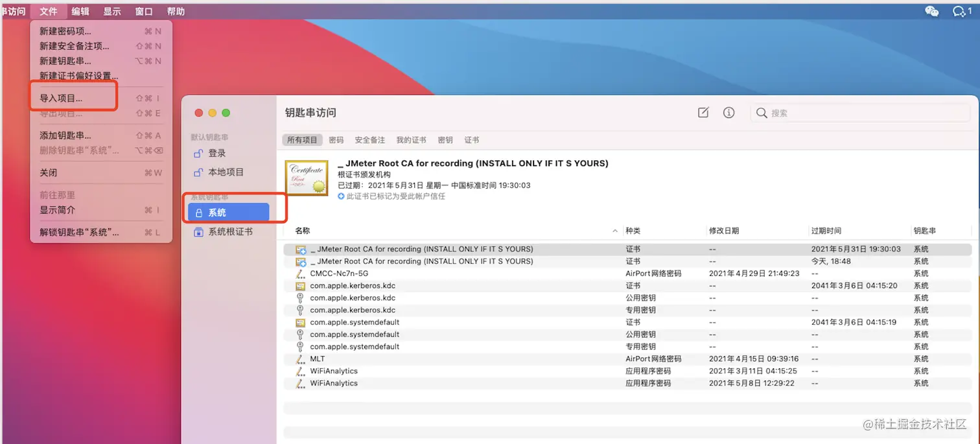This screenshot has height=444, width=980.
Task: Switch to the 证书 tab
Action: point(472,140)
